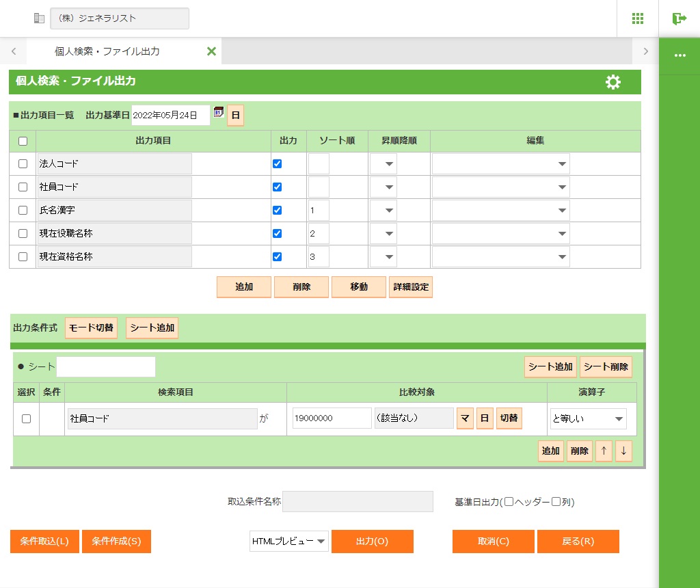Open the calendar picker for 出力基準日
This screenshot has width=700, height=588.
[x=219, y=113]
